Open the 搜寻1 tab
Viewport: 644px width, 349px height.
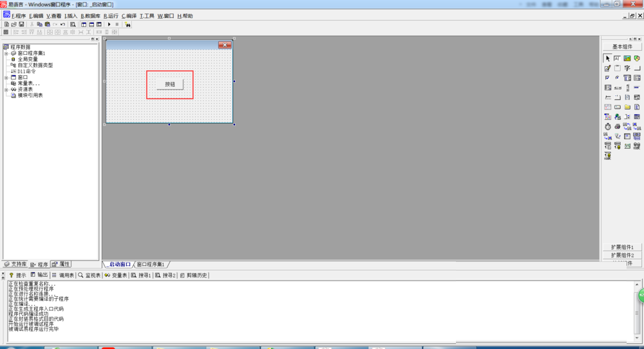pyautogui.click(x=141, y=275)
